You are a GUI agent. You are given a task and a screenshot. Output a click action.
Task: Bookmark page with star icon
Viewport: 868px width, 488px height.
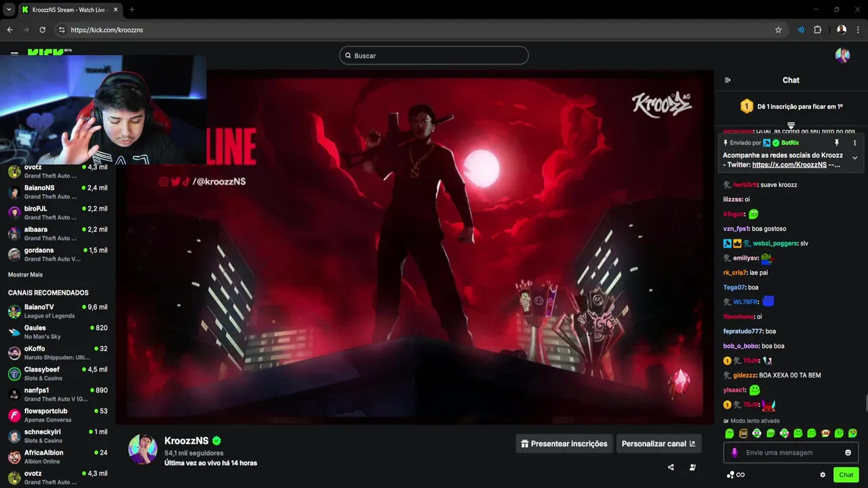pyautogui.click(x=778, y=30)
